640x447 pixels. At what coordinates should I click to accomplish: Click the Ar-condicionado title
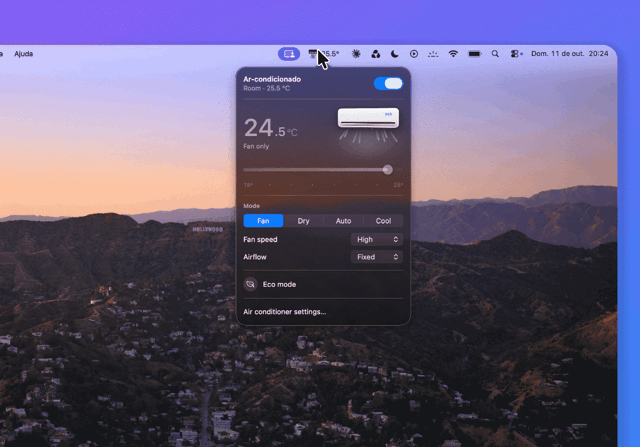pyautogui.click(x=272, y=79)
